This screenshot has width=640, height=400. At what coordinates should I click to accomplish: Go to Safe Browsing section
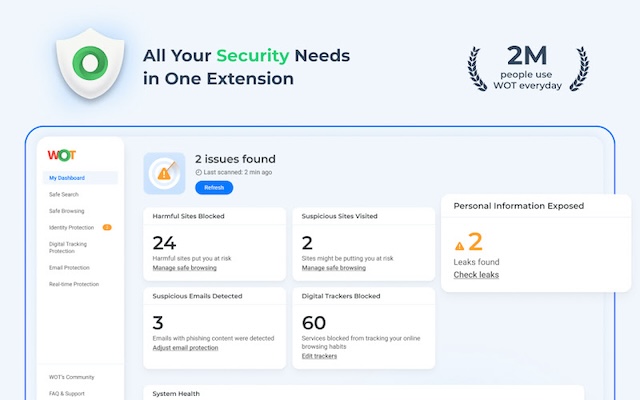point(67,211)
